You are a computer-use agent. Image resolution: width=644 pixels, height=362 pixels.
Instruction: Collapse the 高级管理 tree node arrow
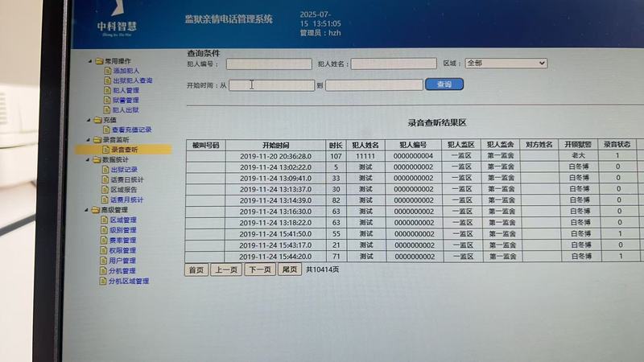tap(87, 210)
